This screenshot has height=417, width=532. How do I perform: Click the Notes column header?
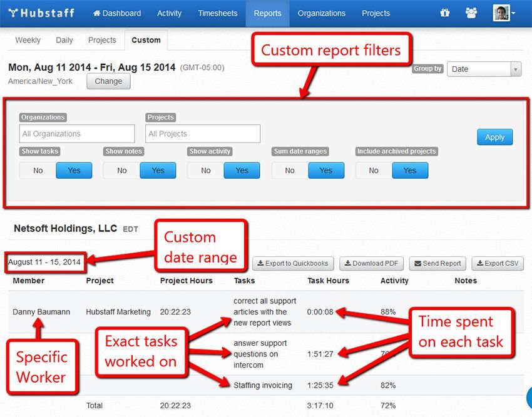point(466,281)
